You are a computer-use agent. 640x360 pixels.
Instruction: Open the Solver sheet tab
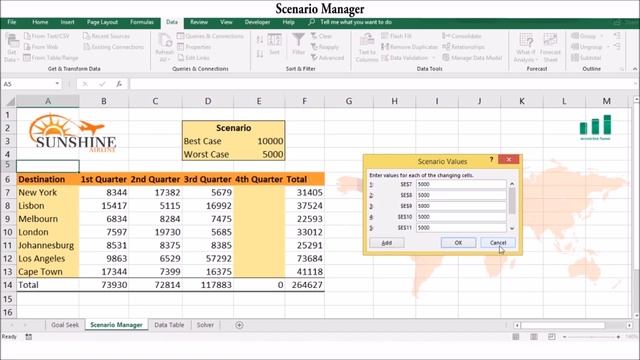click(x=205, y=325)
